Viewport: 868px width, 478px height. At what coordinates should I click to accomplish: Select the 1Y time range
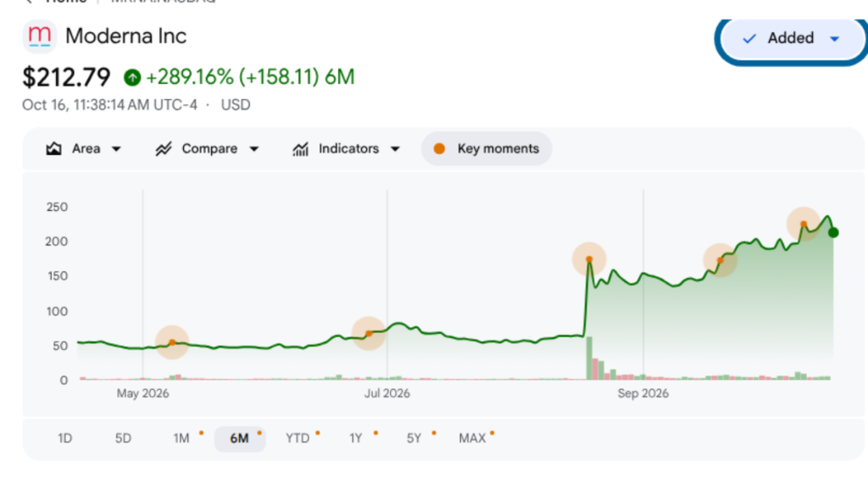[356, 439]
